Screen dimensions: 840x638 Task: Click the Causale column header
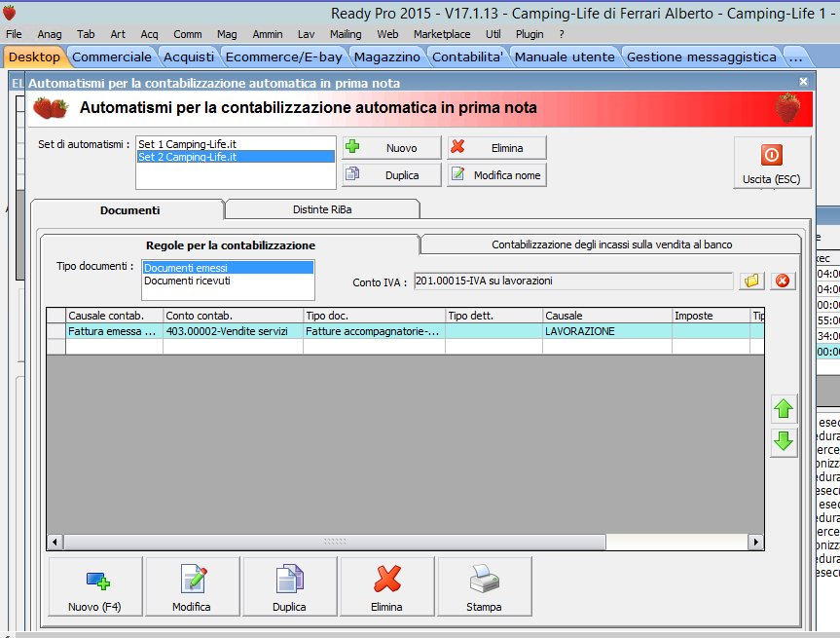pos(607,316)
